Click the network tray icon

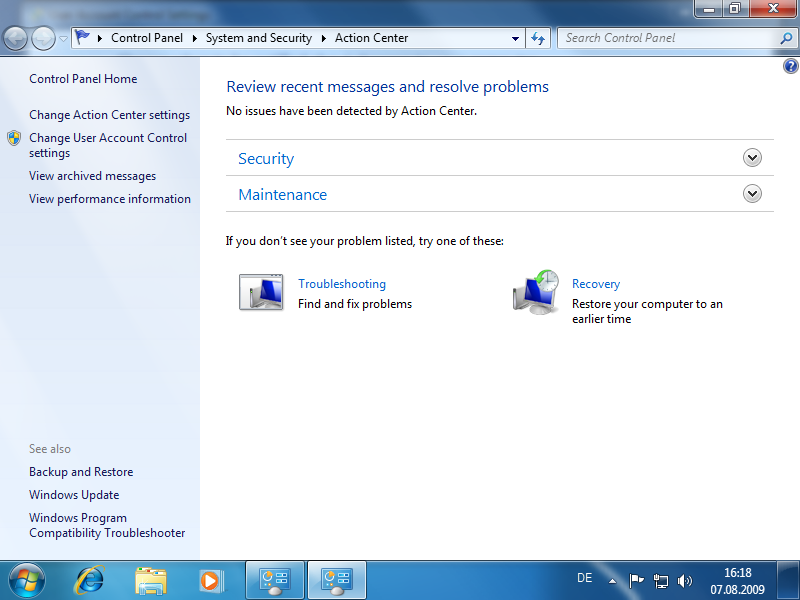661,580
